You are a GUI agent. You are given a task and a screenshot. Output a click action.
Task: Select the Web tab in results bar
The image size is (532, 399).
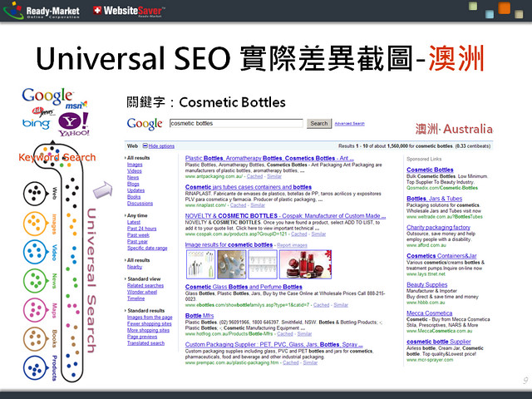tap(132, 146)
